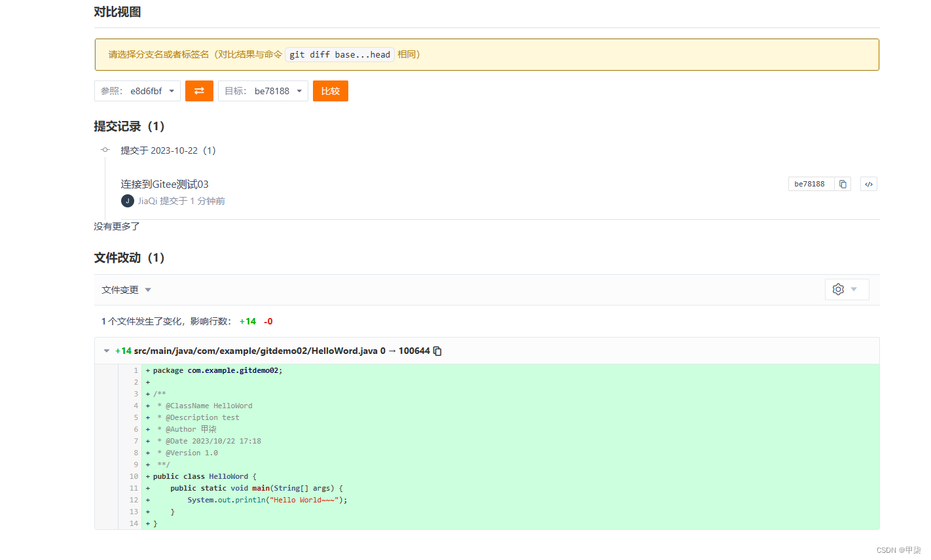Click the @Description test comment line
This screenshot has width=931, height=560.
coord(510,417)
